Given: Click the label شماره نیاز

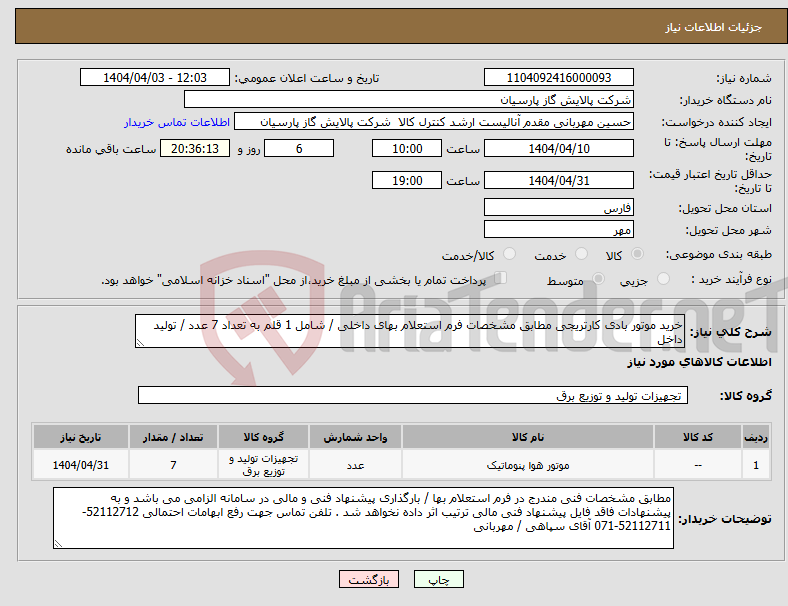Looking at the screenshot, I should tap(744, 78).
